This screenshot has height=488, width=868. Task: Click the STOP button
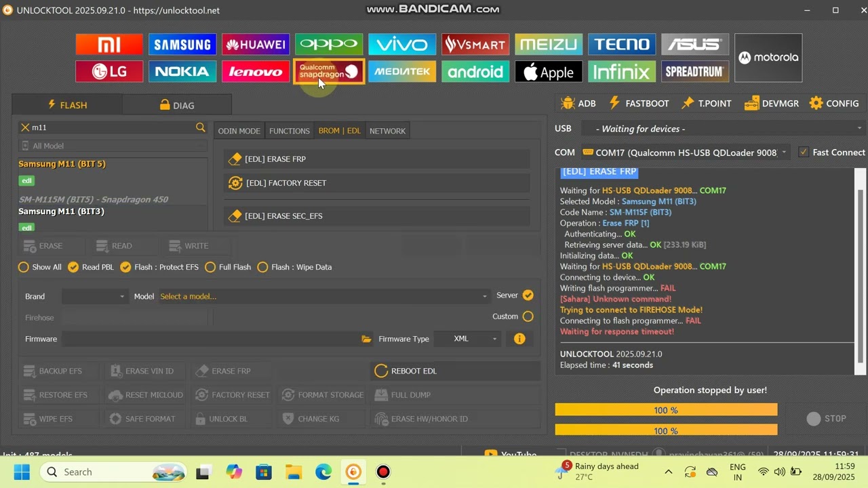point(826,419)
